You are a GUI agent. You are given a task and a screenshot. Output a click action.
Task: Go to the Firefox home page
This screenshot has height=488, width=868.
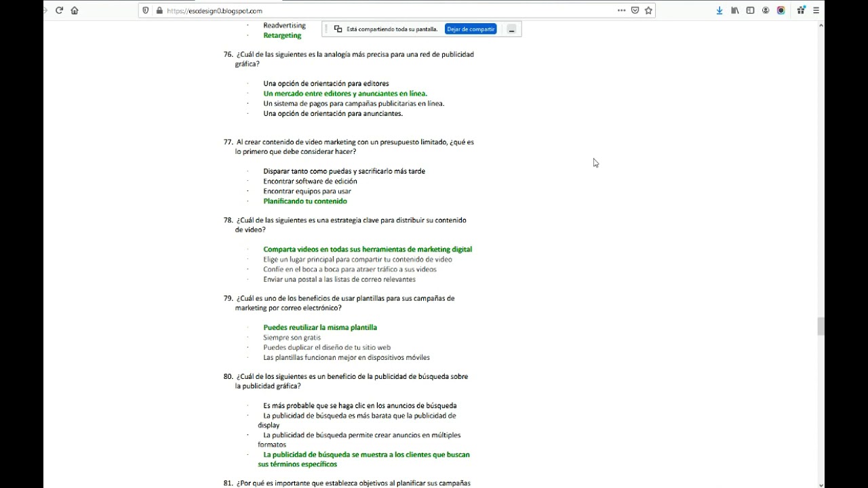pyautogui.click(x=75, y=10)
